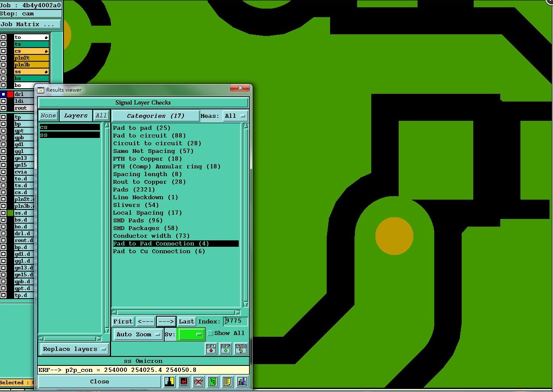The width and height of the screenshot is (553, 392).
Task: Toggle display checkbox for layer gpt
Action: point(3,131)
